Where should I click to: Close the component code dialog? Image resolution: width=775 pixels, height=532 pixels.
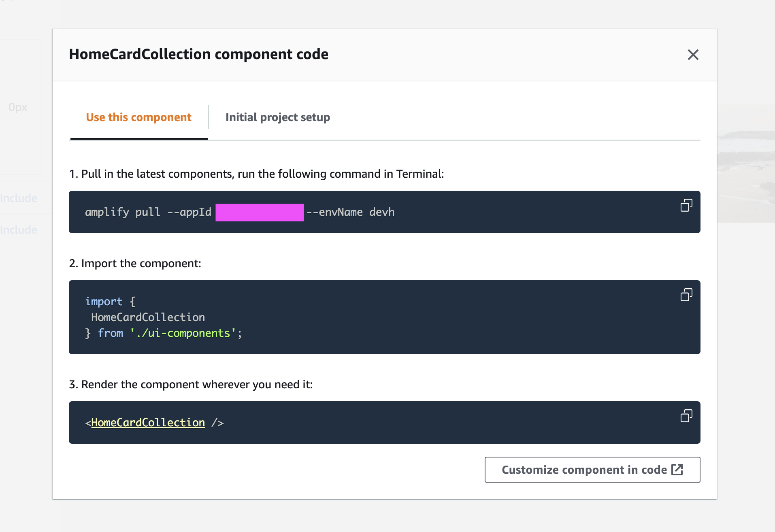click(693, 55)
